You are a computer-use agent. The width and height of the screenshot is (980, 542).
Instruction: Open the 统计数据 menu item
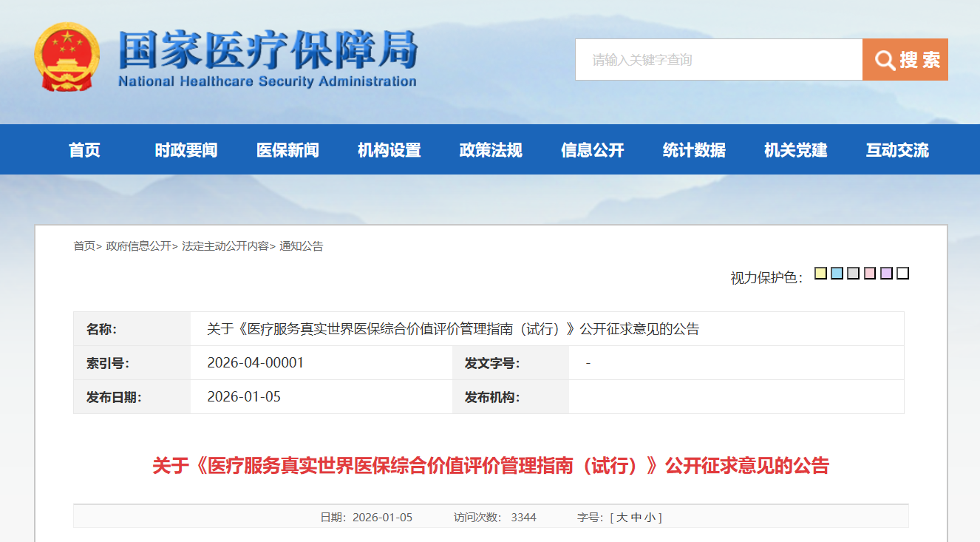(x=694, y=150)
